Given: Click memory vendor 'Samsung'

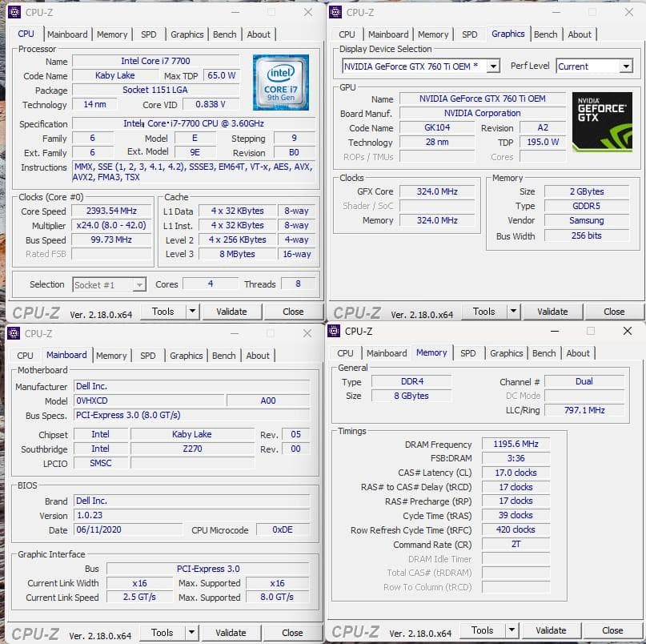Looking at the screenshot, I should pos(587,220).
